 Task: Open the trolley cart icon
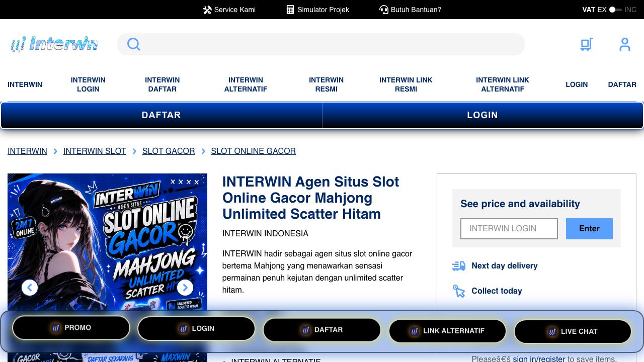pos(586,44)
